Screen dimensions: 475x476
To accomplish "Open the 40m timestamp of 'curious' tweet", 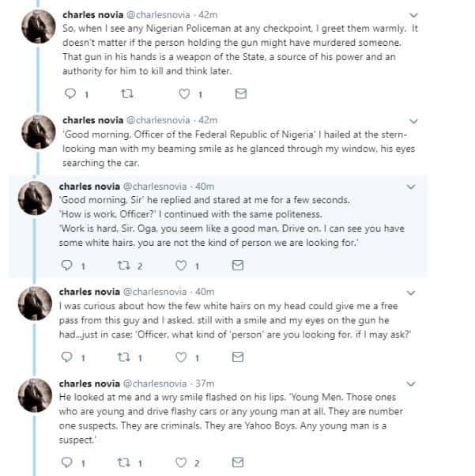I will [204, 292].
